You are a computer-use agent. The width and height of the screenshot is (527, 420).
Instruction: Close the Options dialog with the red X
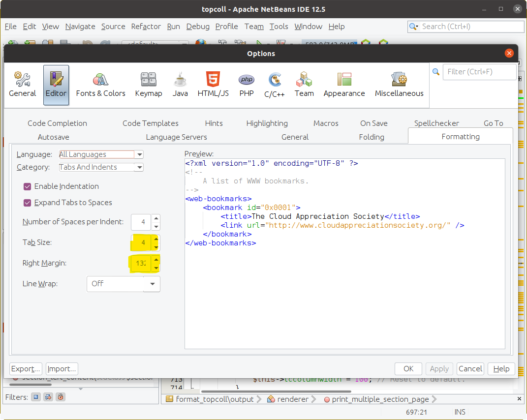click(x=509, y=53)
